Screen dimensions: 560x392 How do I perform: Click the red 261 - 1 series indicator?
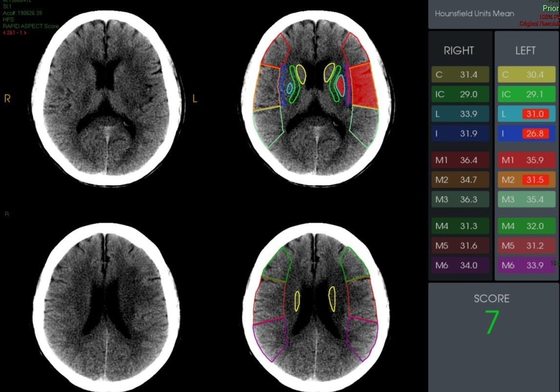point(15,33)
